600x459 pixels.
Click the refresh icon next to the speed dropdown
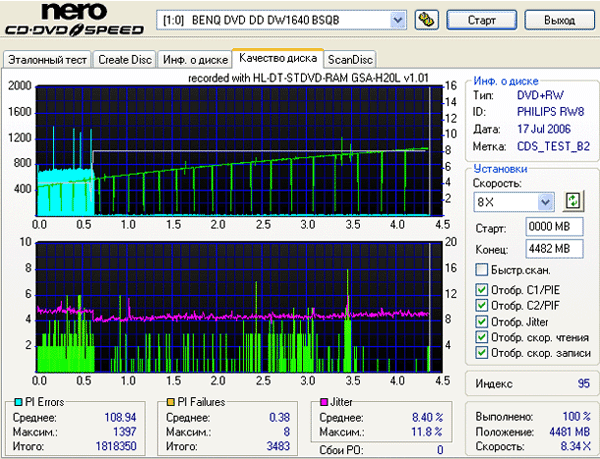(573, 203)
